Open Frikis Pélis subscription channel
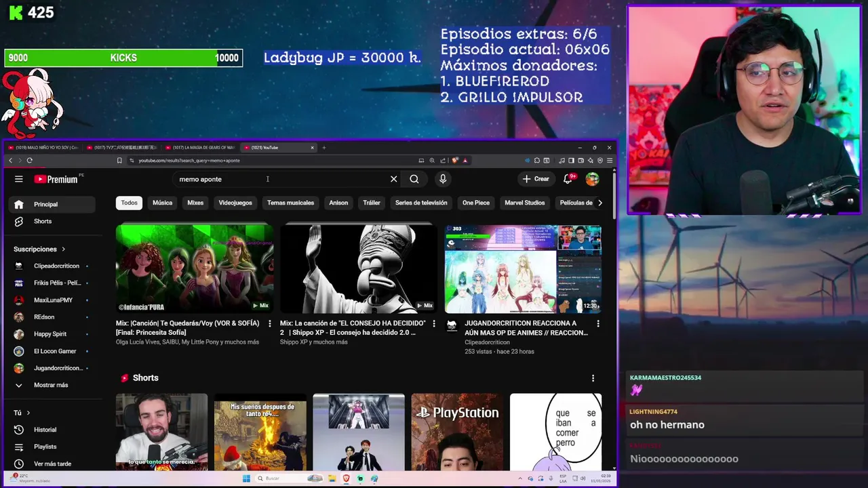The image size is (868, 488). [53, 283]
